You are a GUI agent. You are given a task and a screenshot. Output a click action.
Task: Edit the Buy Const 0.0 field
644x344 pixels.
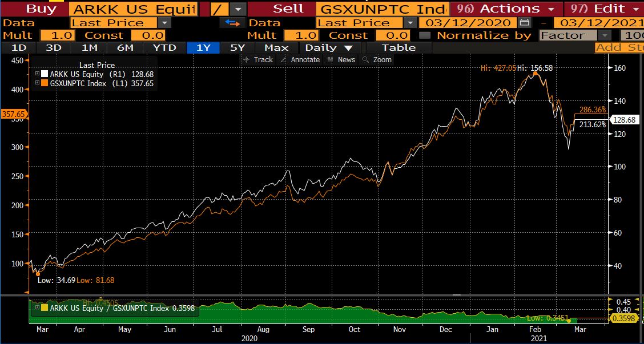(x=148, y=35)
